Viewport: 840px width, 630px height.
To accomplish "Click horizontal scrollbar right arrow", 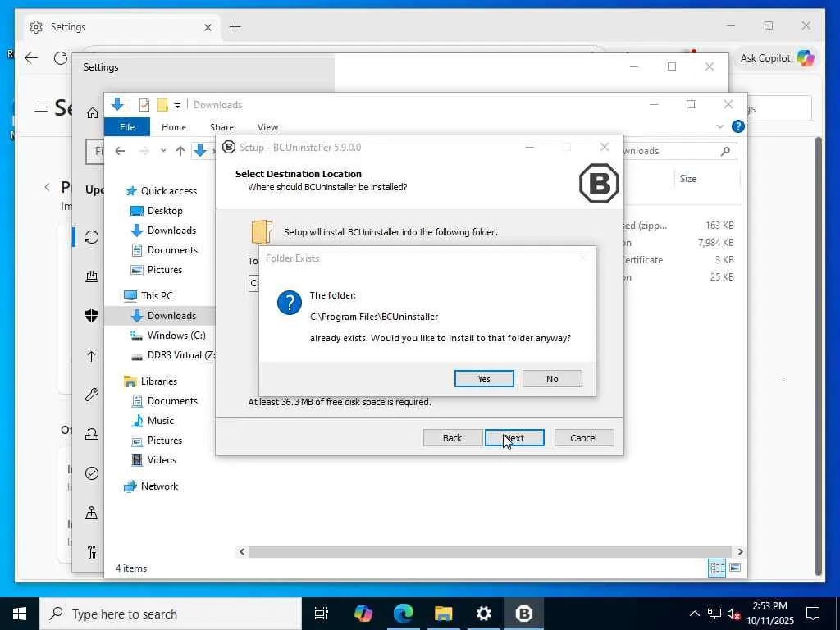I will pyautogui.click(x=740, y=551).
